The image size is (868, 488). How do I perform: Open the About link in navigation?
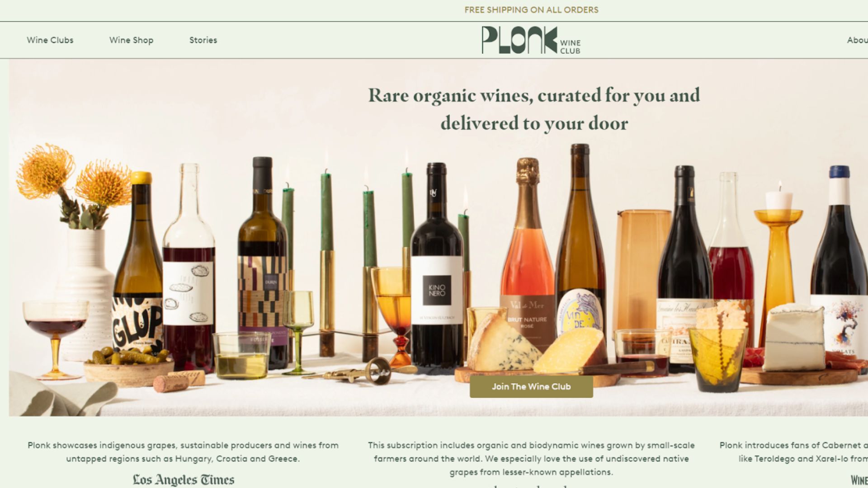pos(857,40)
